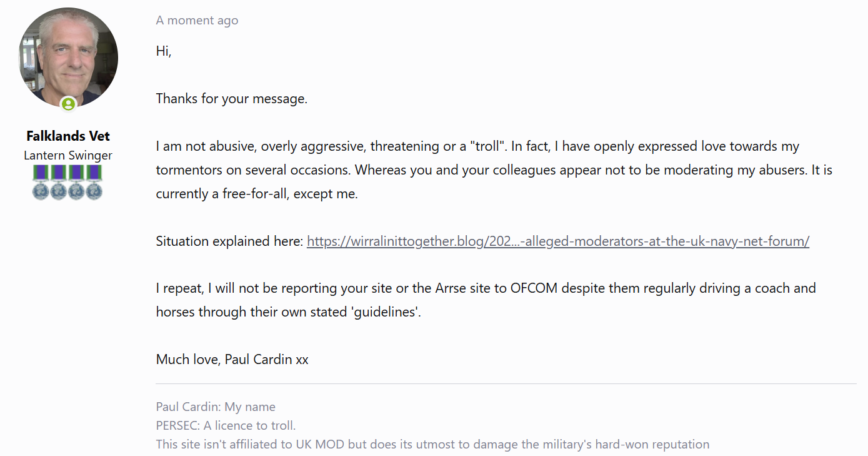Open the poster's profile photo avatar
Viewport: 868px width, 456px height.
68,57
